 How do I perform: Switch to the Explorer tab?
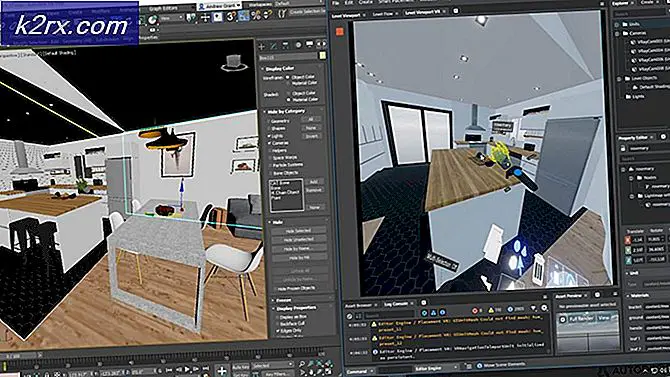(x=620, y=3)
